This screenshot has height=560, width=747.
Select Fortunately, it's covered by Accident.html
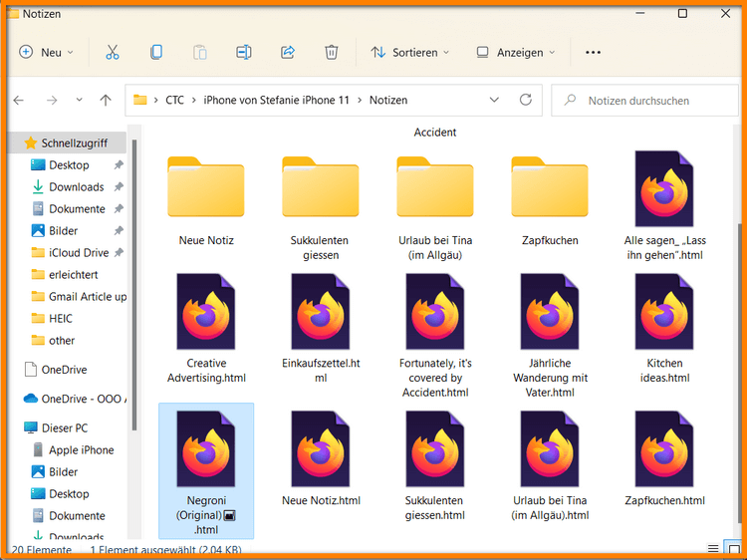[x=435, y=336]
